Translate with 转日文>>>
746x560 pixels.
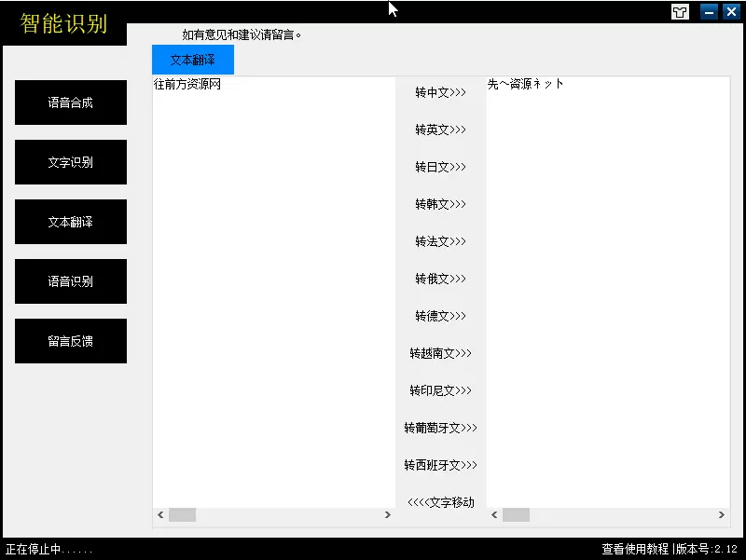440,167
